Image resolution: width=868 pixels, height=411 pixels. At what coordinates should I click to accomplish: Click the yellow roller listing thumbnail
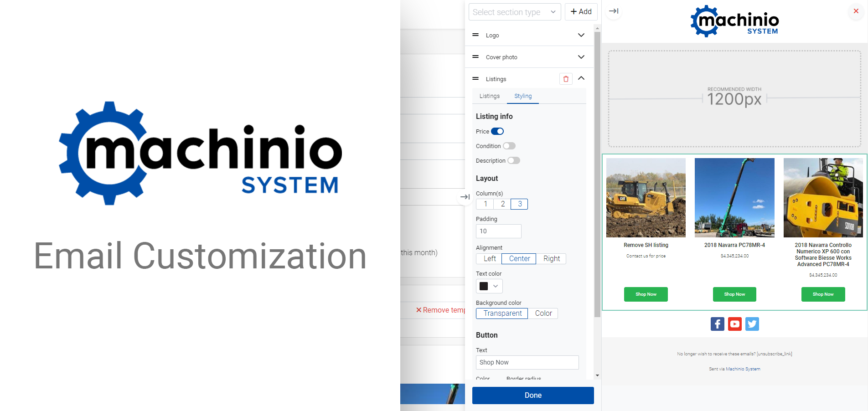(x=823, y=198)
